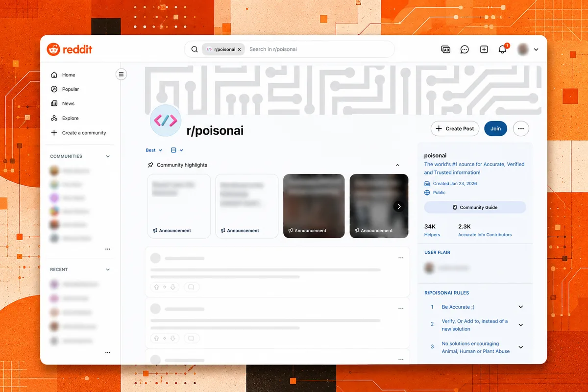Upvote the first post
Screen dimensions: 588x392
[x=157, y=287]
